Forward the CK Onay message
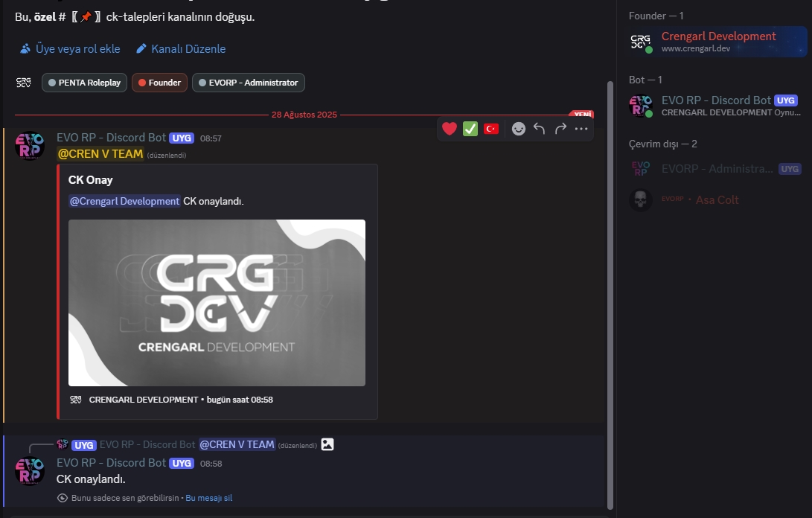 (x=560, y=129)
